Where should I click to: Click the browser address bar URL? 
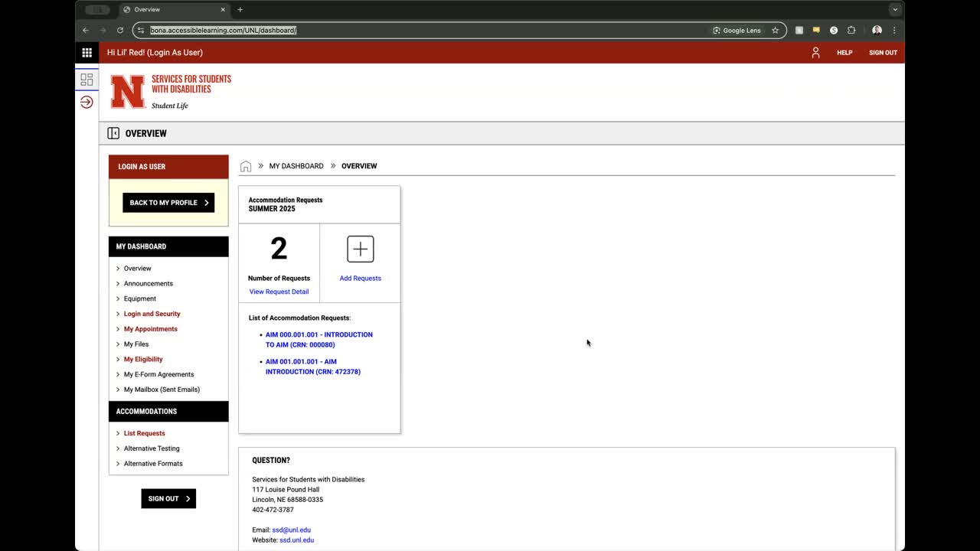224,31
